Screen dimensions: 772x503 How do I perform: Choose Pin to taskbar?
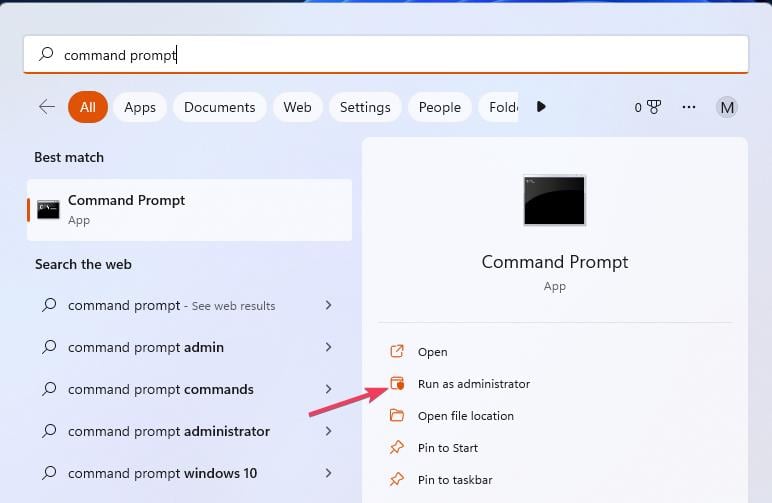[455, 480]
